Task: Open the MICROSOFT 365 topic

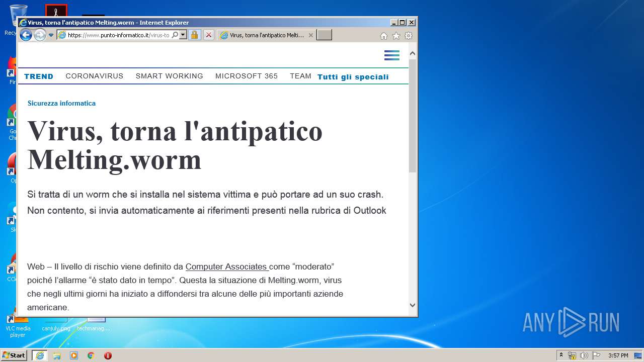Action: [x=247, y=76]
